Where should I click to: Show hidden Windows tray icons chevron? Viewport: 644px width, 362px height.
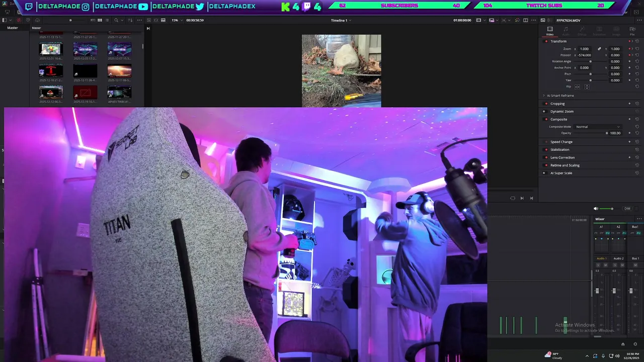coord(587,356)
